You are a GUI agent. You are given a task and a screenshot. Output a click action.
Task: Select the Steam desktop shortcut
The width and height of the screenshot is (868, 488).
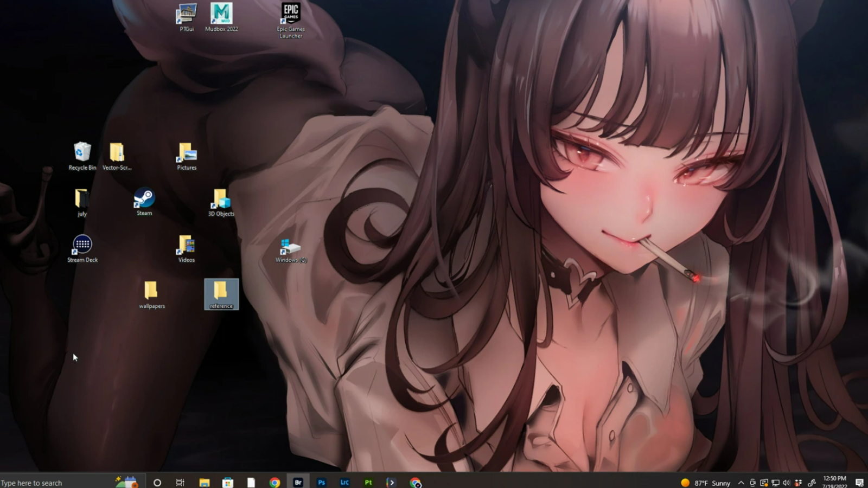click(x=144, y=202)
